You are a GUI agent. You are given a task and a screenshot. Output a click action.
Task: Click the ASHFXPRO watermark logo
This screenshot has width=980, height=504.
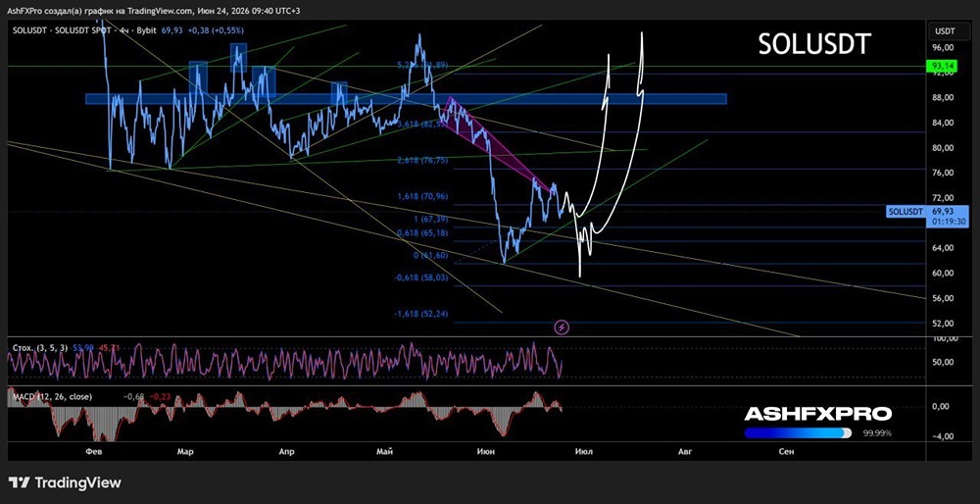(818, 414)
